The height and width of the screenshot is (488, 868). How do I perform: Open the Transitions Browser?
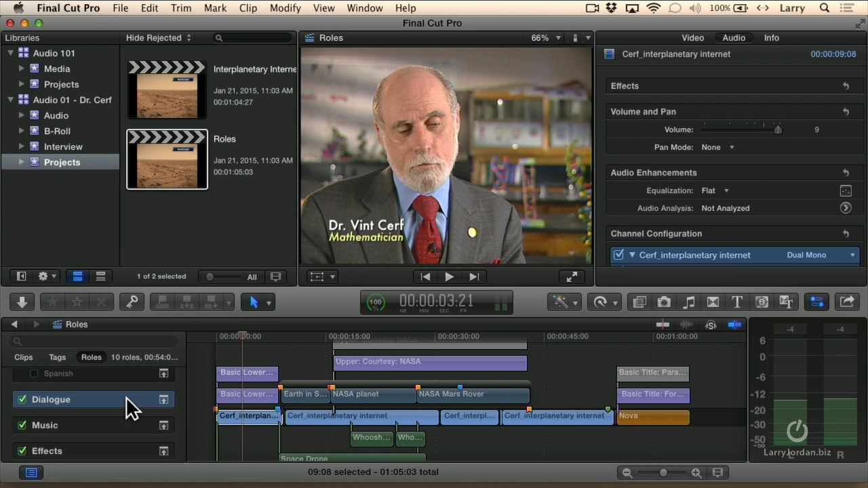pos(713,302)
